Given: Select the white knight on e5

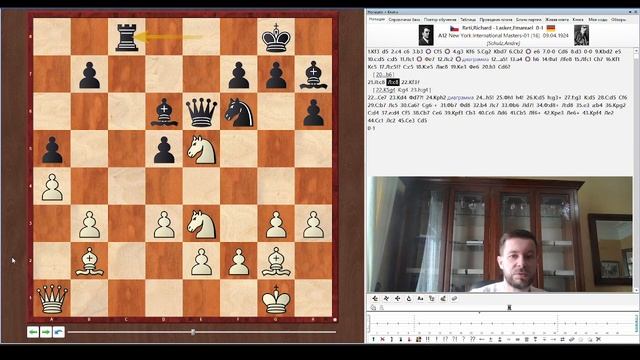Looking at the screenshot, I should pos(201,149).
